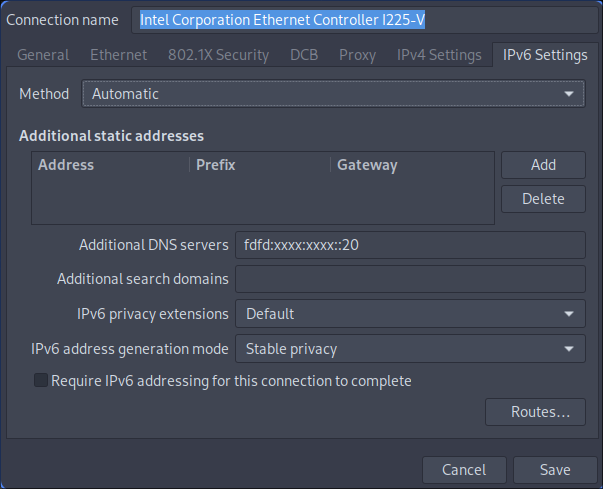Go to the DCB tab
Image resolution: width=603 pixels, height=489 pixels.
304,55
